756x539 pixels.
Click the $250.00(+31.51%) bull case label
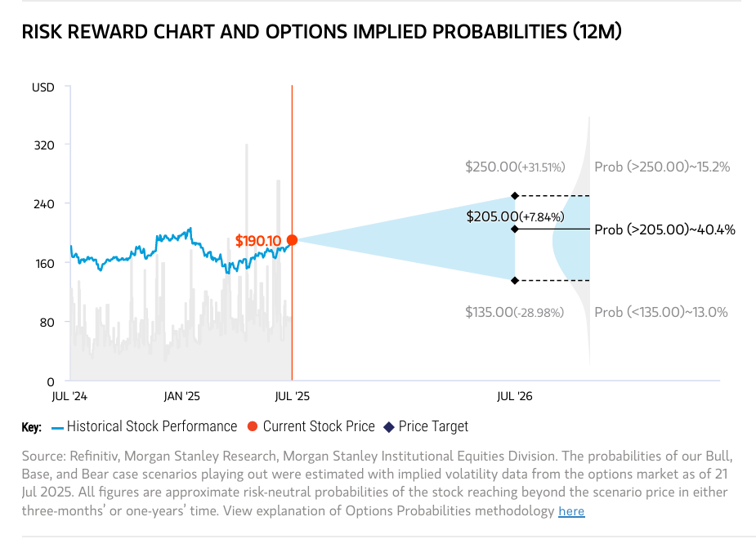[x=515, y=167]
